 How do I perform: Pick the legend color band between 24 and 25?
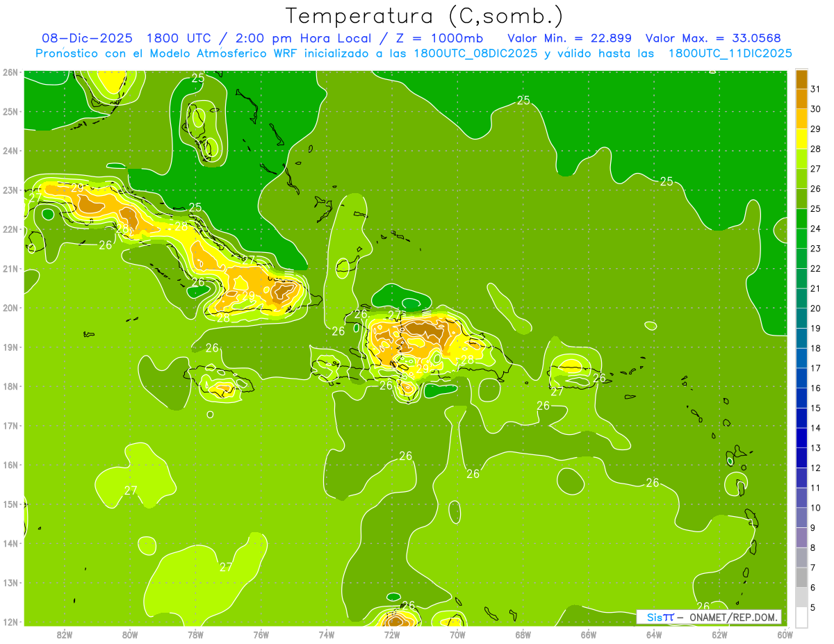[x=801, y=219]
